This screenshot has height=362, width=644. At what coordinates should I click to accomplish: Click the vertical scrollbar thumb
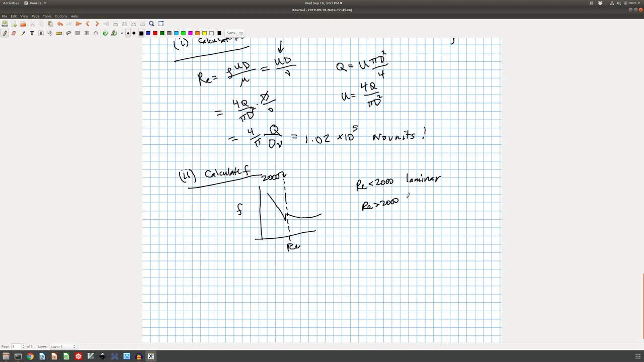[643, 307]
